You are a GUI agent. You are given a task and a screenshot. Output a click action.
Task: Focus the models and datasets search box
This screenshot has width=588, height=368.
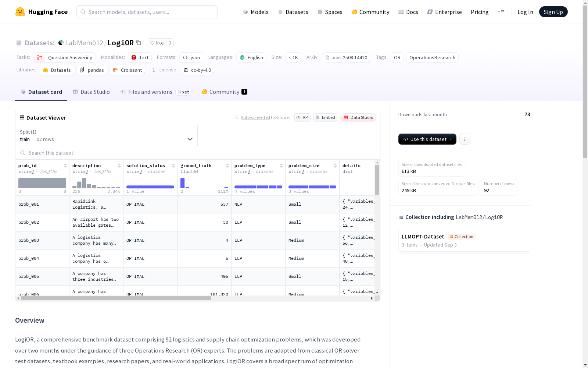click(x=147, y=12)
